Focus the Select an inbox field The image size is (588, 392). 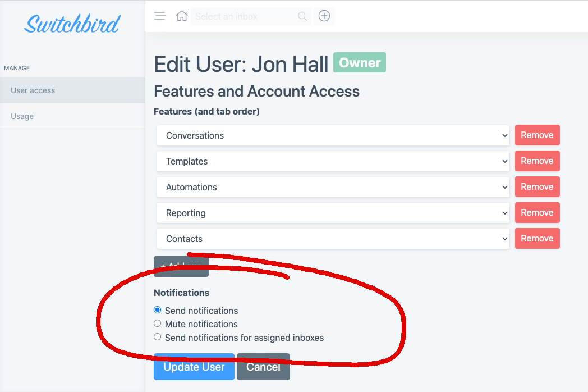coord(251,16)
